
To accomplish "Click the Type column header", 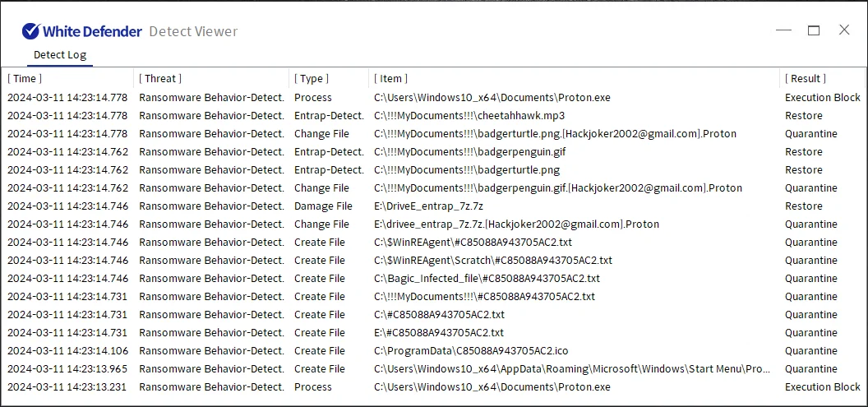I will (x=312, y=79).
